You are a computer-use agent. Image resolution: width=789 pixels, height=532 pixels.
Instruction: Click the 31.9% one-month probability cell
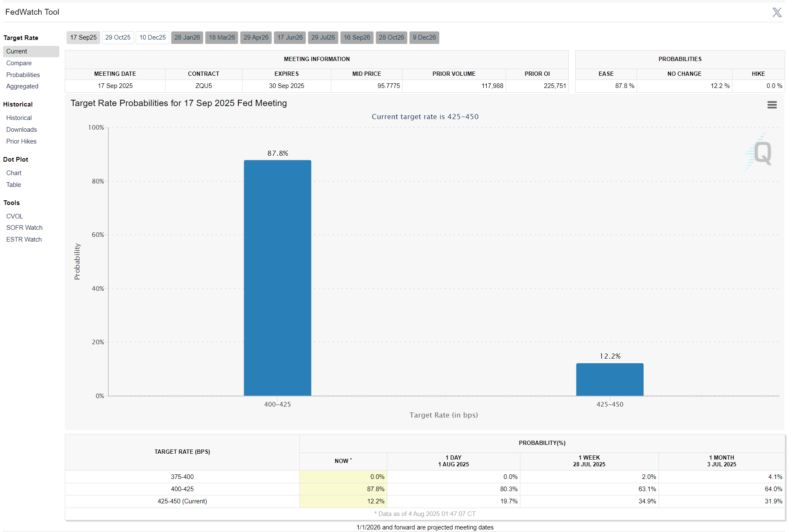[722, 501]
